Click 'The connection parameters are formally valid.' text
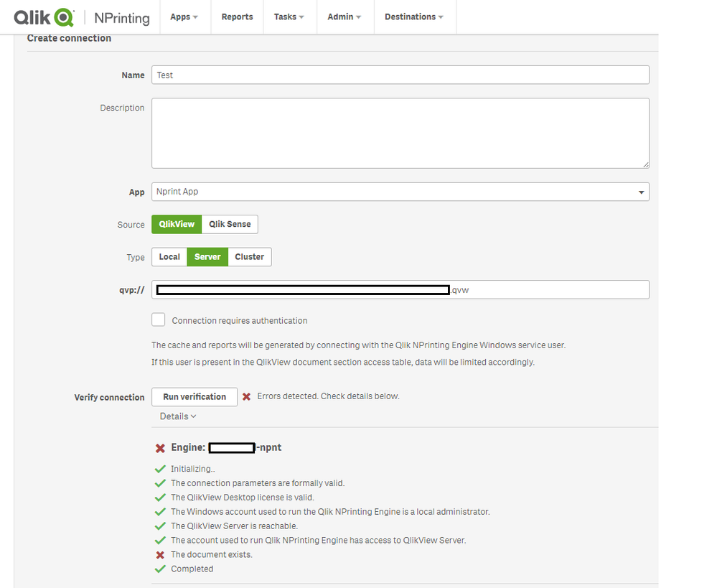The height and width of the screenshot is (588, 717). pyautogui.click(x=258, y=483)
